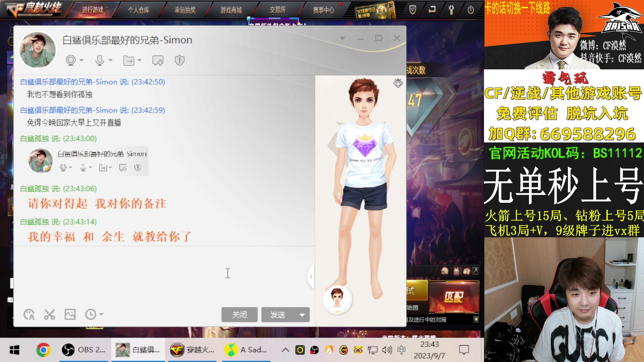The image size is (644, 362).
Task: Expand the video call options arrow
Action: coord(82,60)
